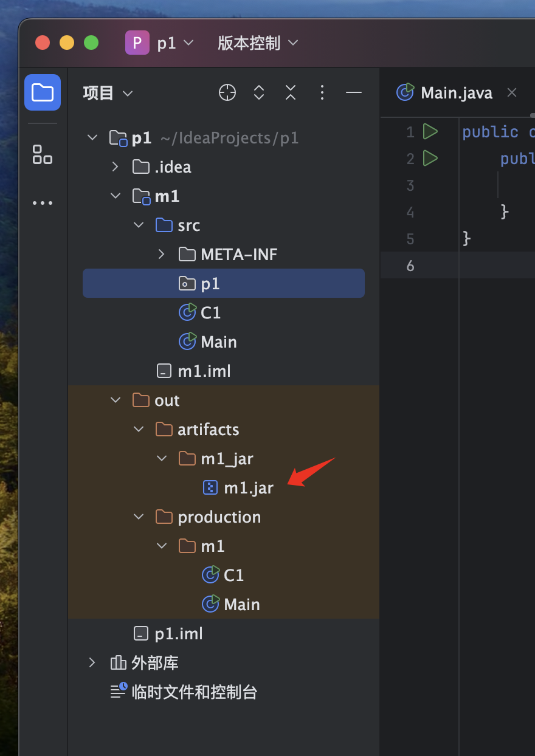Select the m1.jar artifact file
Viewport: 535px width, 756px height.
click(x=248, y=488)
